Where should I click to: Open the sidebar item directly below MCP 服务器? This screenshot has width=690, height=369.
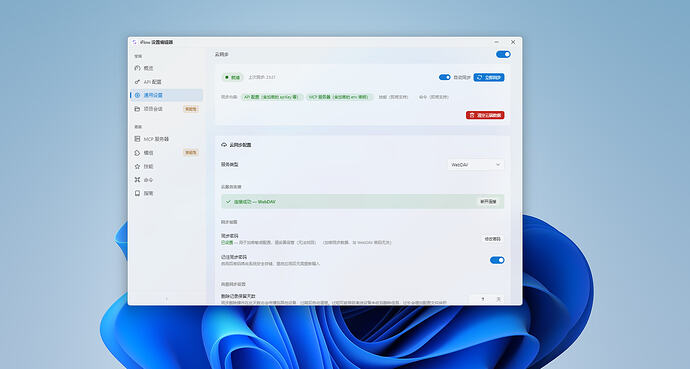pyautogui.click(x=167, y=153)
